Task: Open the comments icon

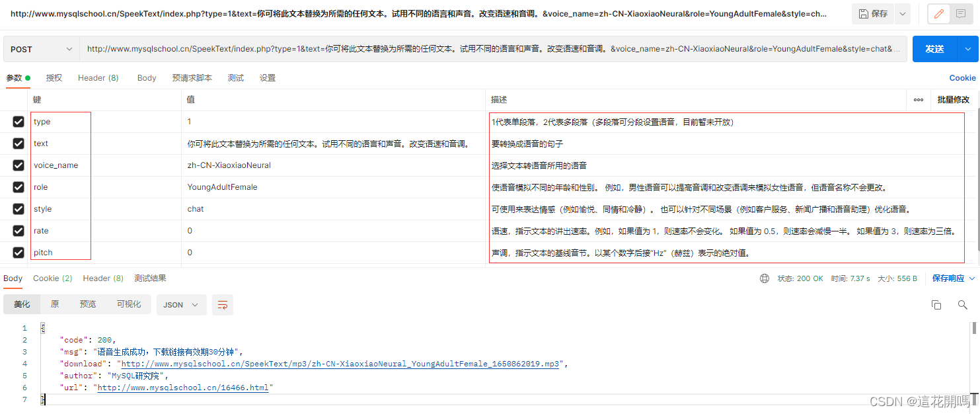Action: pyautogui.click(x=960, y=14)
